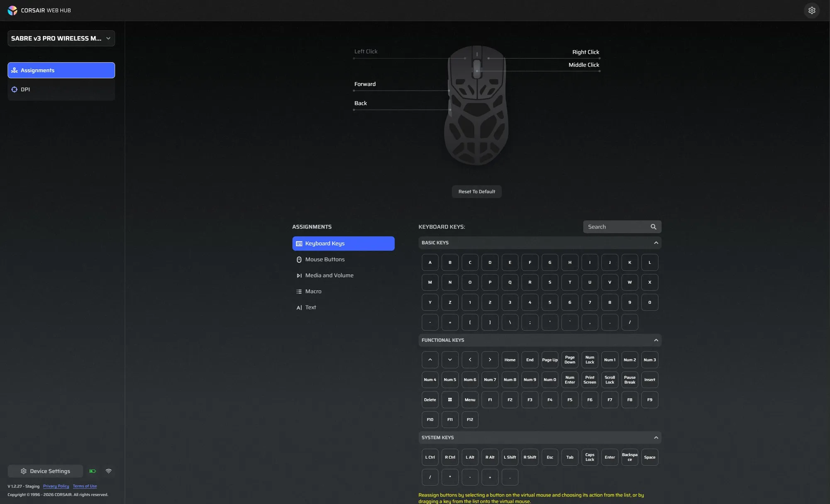
Task: Choose the Caps Lock key
Action: coord(590,458)
